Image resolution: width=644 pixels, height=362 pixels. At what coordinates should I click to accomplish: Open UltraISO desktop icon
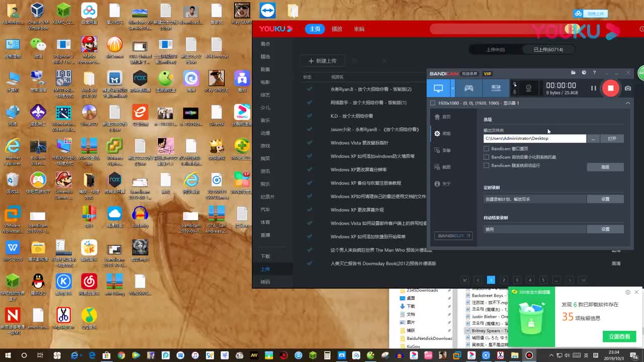(89, 115)
